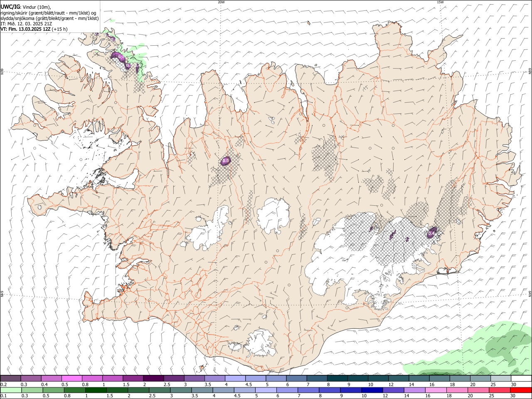Click the darkest green swatch labeled 1
The image size is (532, 399).
96,390
